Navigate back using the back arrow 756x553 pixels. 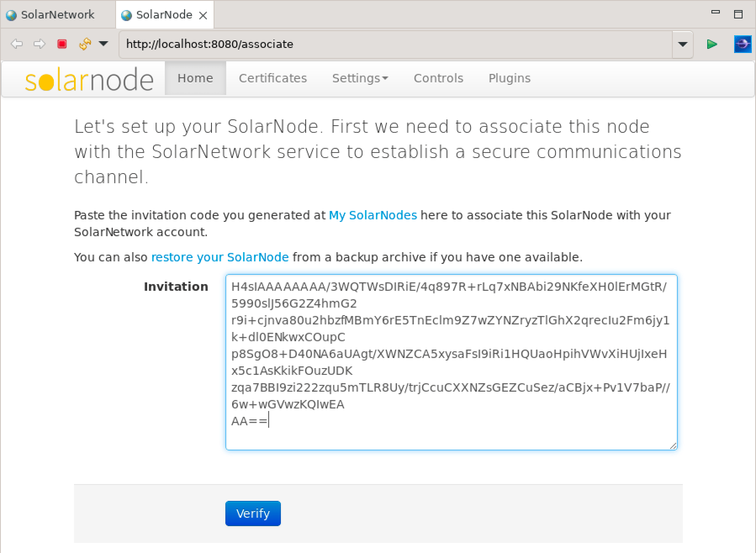pos(17,44)
